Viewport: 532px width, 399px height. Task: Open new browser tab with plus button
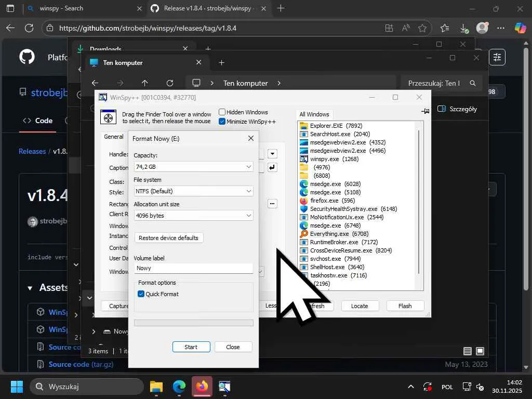tap(281, 8)
